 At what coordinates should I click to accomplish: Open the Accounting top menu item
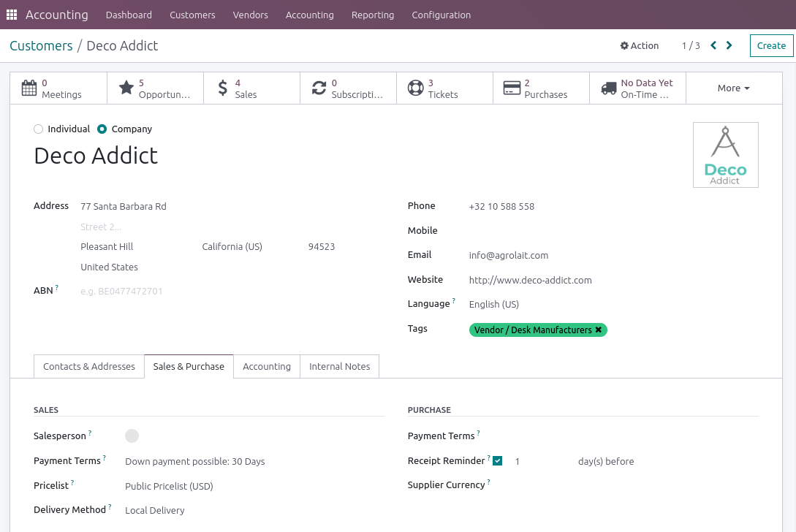310,15
